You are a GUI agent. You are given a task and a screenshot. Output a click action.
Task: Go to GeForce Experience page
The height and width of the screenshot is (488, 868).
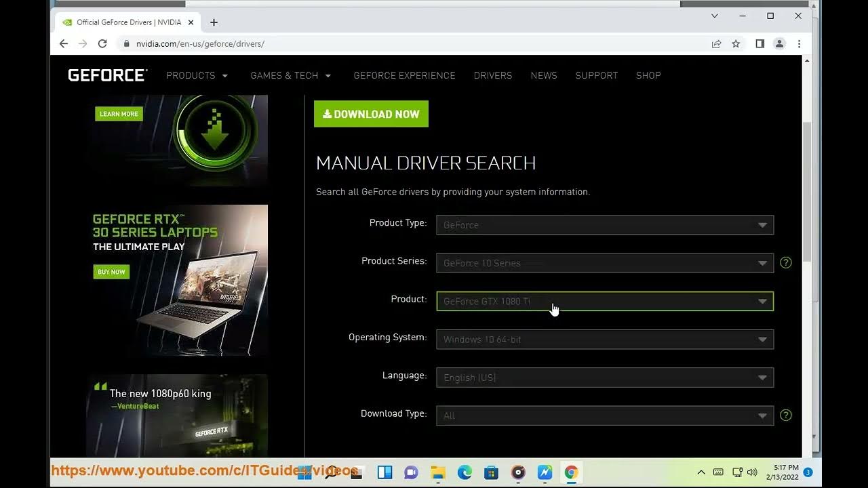pos(404,75)
